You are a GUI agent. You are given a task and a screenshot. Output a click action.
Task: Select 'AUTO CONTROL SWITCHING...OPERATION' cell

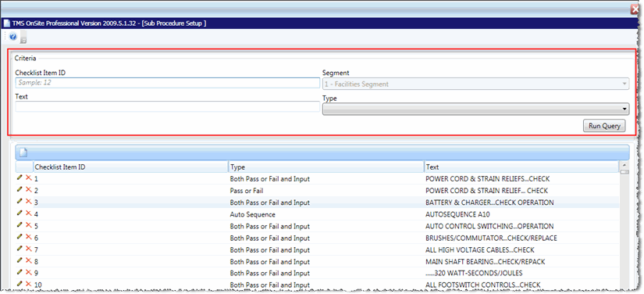[x=489, y=226]
